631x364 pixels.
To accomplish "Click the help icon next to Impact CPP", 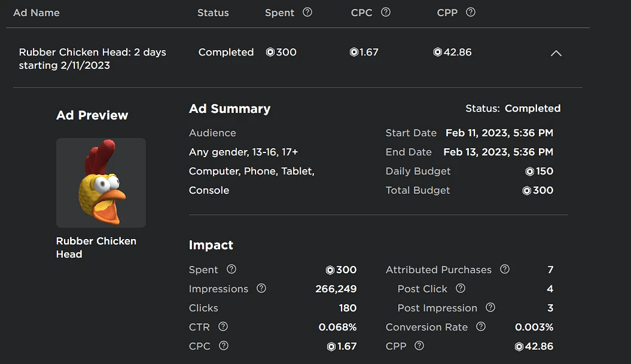I will [x=419, y=346].
